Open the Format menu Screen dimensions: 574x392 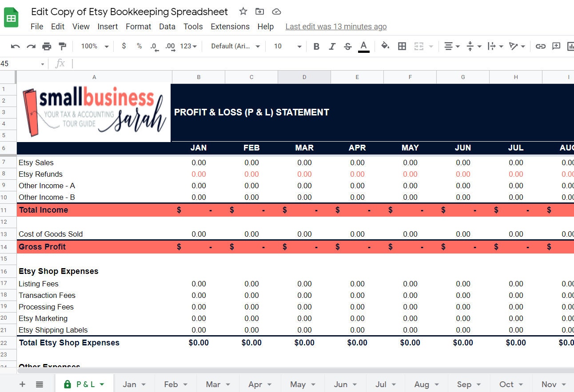tap(139, 27)
